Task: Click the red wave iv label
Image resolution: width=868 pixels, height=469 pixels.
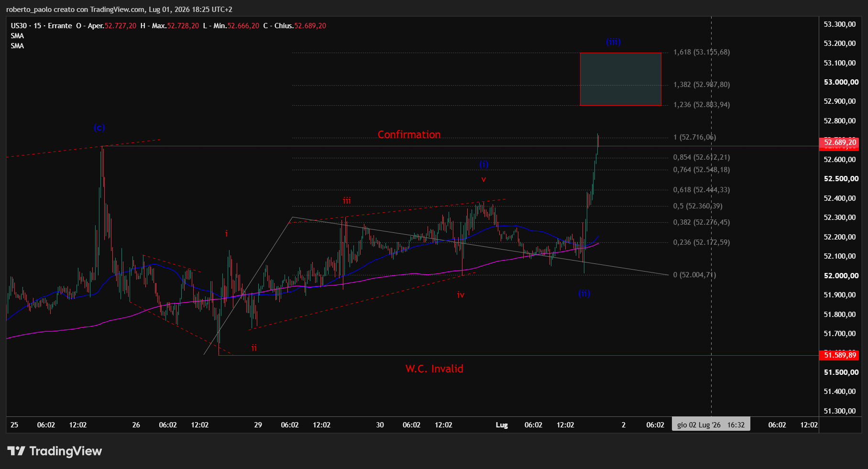Action: click(461, 295)
